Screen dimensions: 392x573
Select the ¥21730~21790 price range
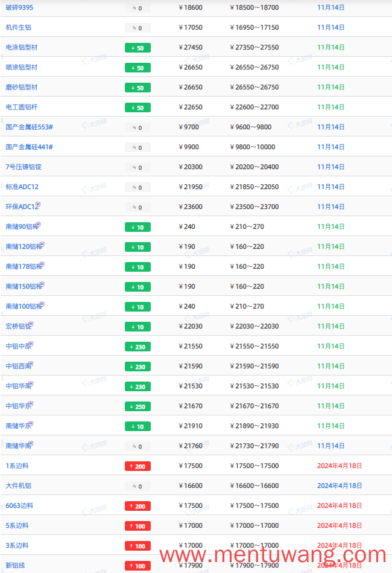point(254,446)
